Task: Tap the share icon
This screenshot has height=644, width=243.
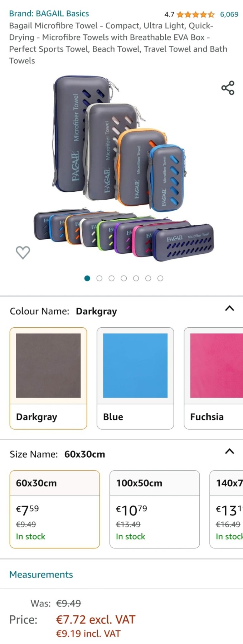Action: coord(228,88)
